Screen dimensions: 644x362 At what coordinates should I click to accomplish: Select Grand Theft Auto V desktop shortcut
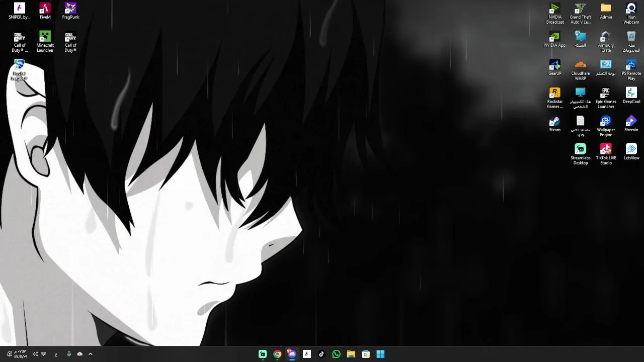[580, 14]
